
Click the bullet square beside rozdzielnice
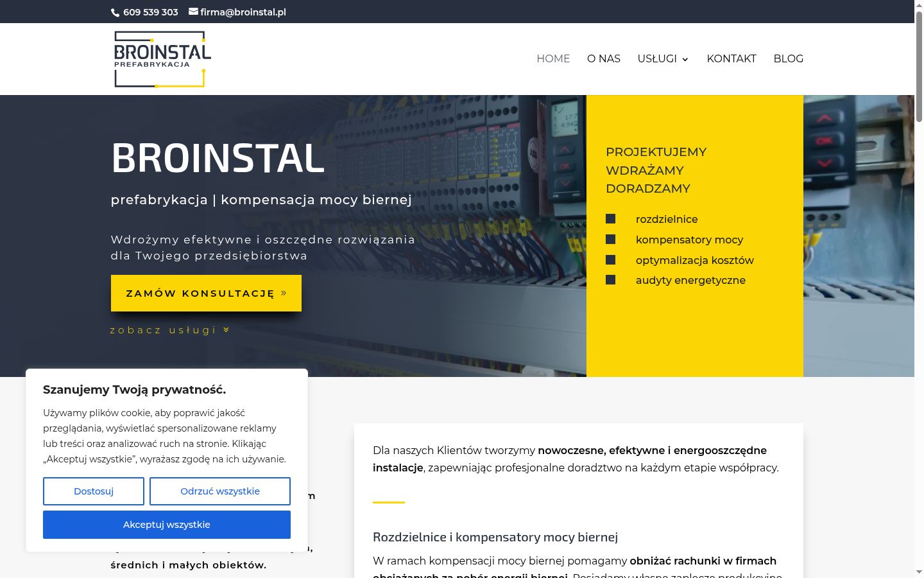pyautogui.click(x=610, y=219)
